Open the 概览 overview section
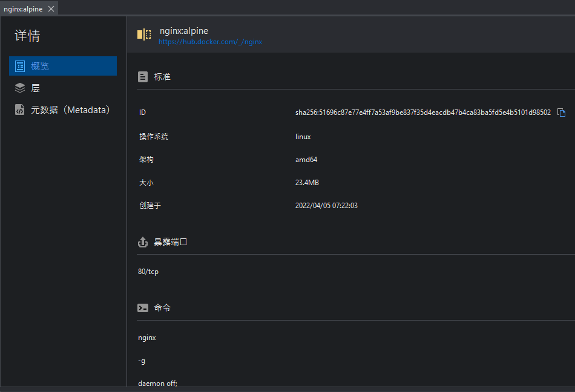 [63, 66]
